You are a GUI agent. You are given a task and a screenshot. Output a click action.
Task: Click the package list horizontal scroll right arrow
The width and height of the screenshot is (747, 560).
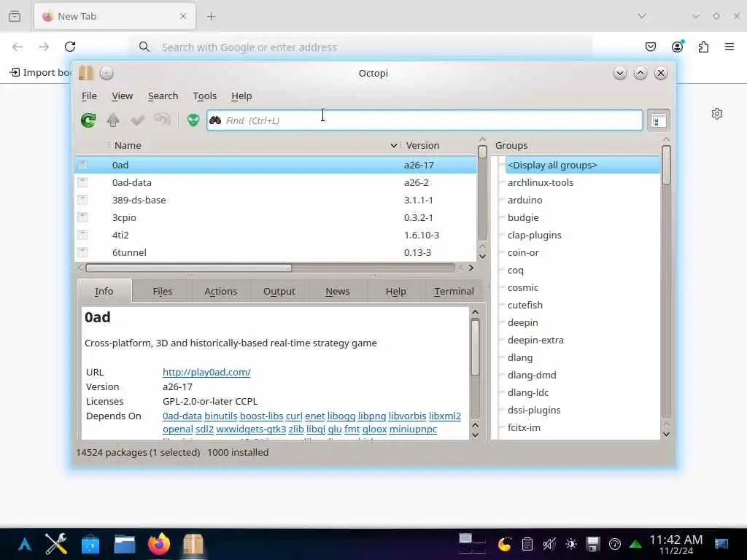coord(471,268)
